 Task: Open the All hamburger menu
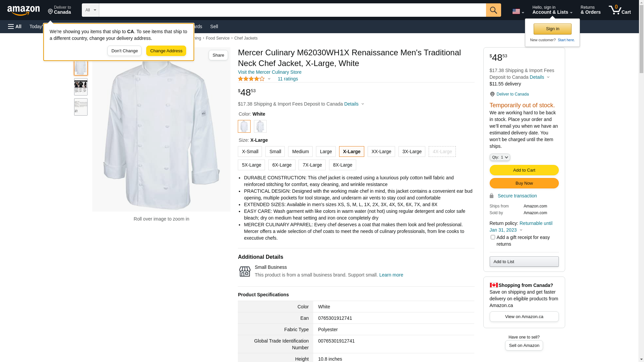[15, 26]
